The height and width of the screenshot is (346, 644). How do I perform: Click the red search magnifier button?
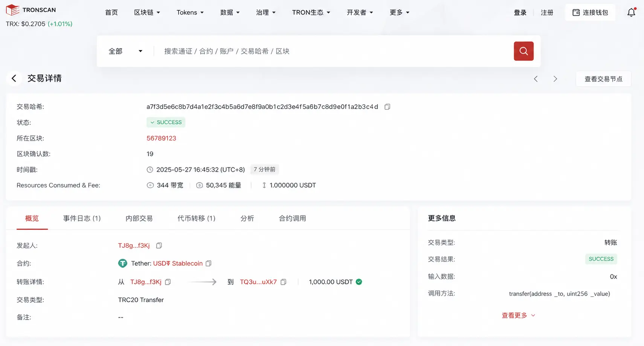click(x=523, y=51)
